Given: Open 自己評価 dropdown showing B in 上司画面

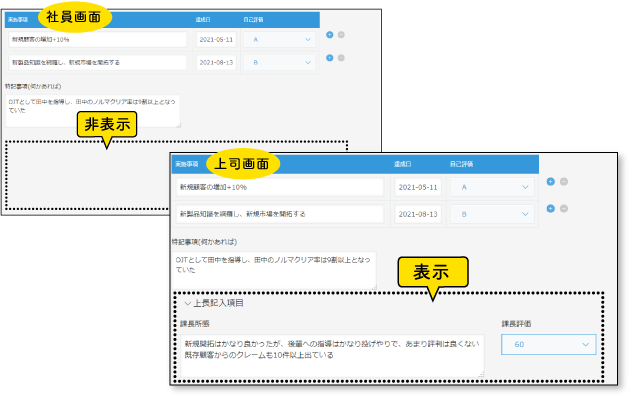Looking at the screenshot, I should pos(492,214).
